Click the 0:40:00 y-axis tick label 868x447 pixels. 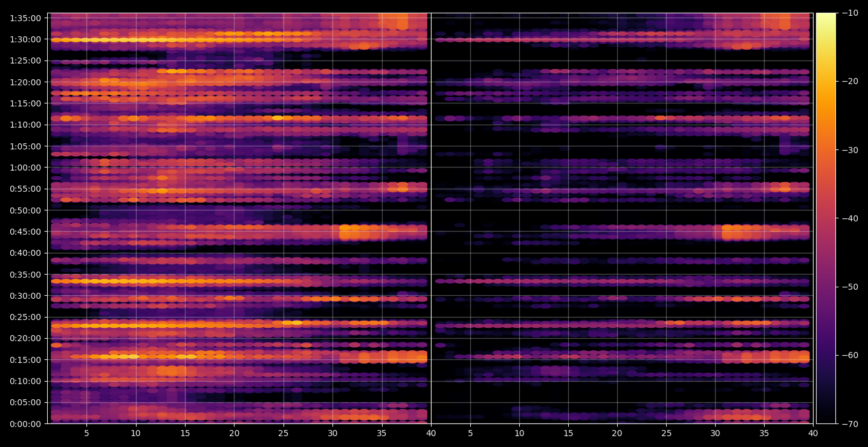point(25,253)
